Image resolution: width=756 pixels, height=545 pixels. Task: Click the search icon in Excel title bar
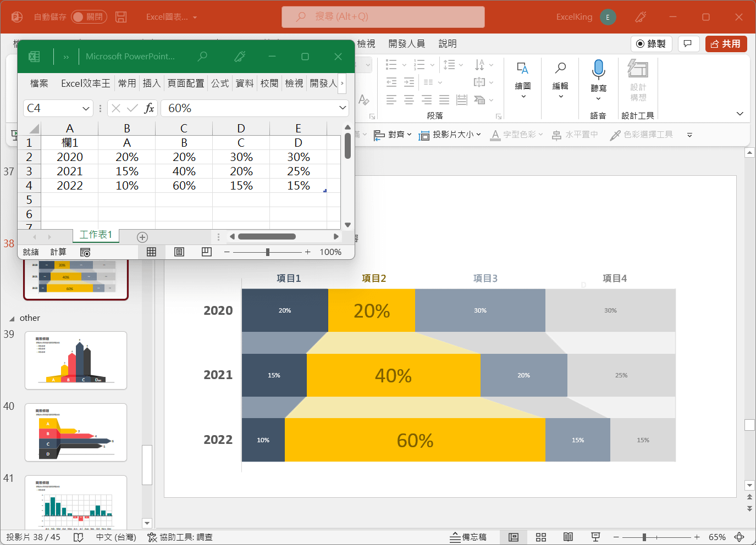click(202, 56)
